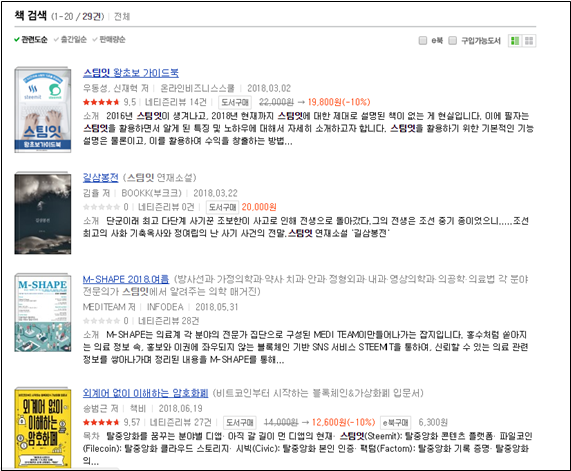
Task: Enable the e북 checkbox
Action: pos(422,40)
